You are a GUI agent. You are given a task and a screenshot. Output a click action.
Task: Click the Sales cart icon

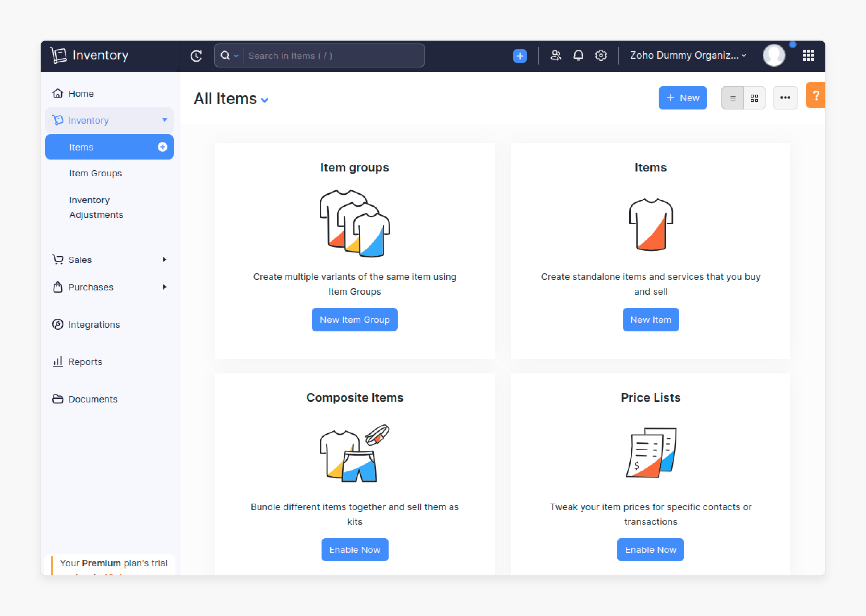(58, 260)
